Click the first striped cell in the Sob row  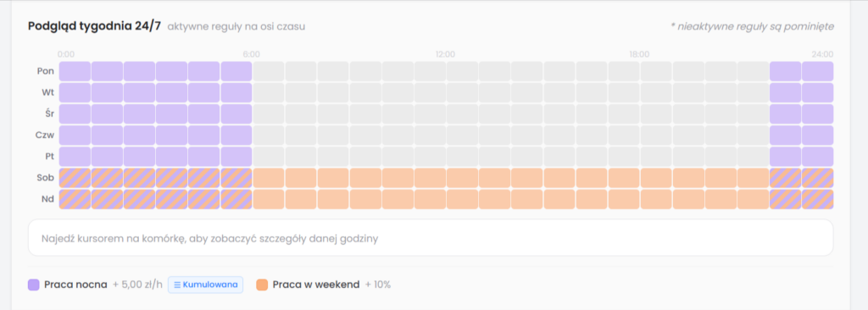(75, 178)
